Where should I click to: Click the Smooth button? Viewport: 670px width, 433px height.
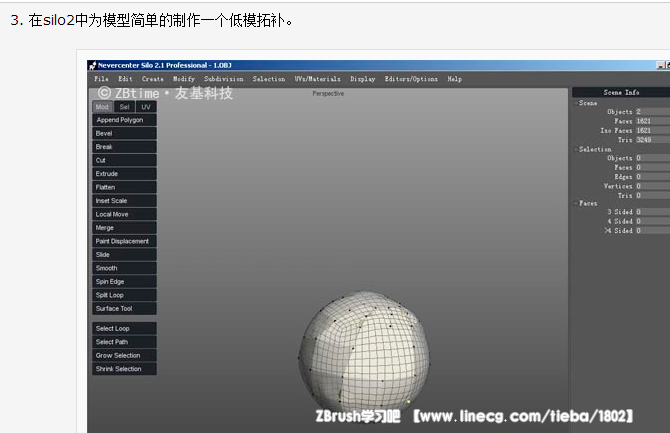click(x=124, y=268)
